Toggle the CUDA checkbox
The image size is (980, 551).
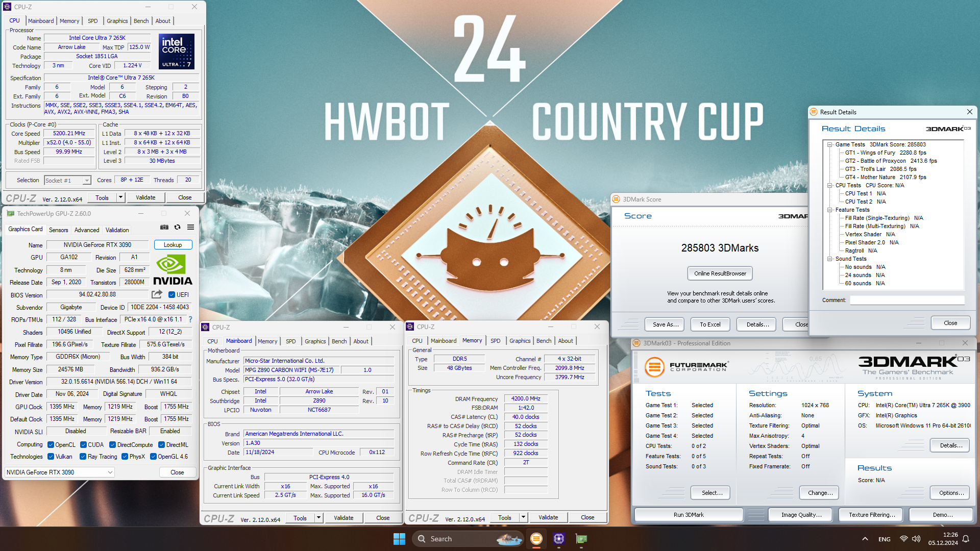click(x=83, y=445)
